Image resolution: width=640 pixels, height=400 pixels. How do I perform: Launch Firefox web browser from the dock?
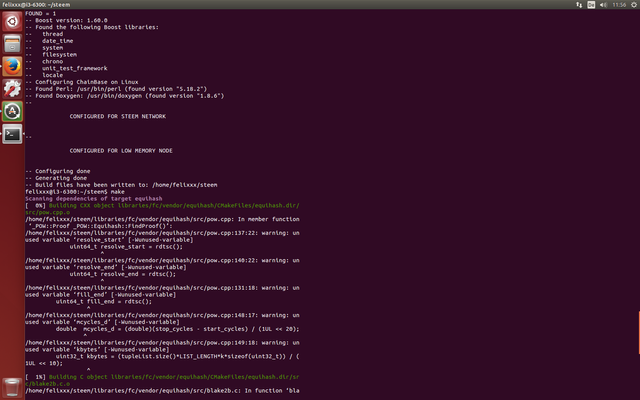click(12, 66)
